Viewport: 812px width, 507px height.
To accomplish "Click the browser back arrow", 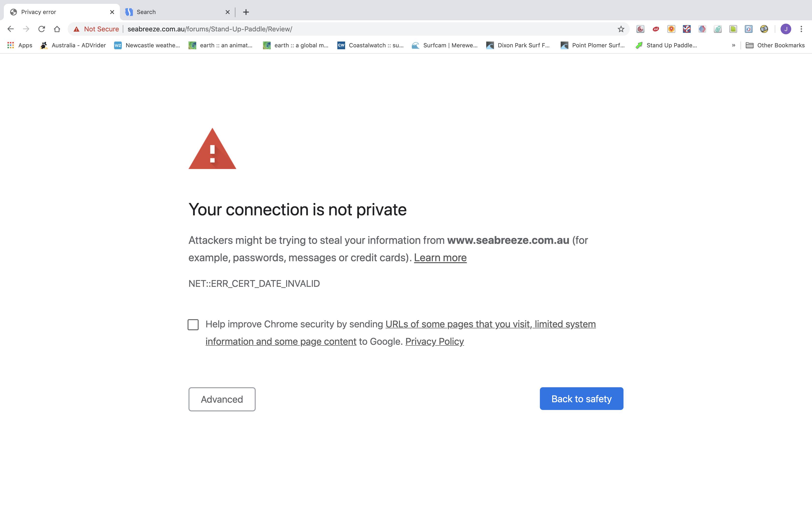I will pyautogui.click(x=11, y=29).
